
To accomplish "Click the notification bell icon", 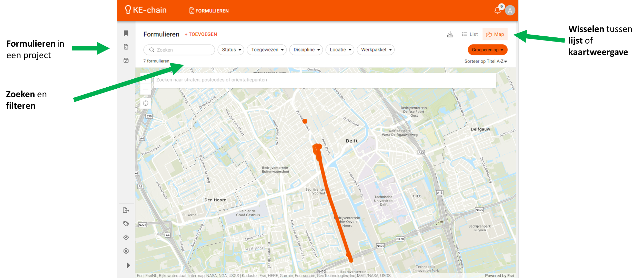I will [497, 11].
